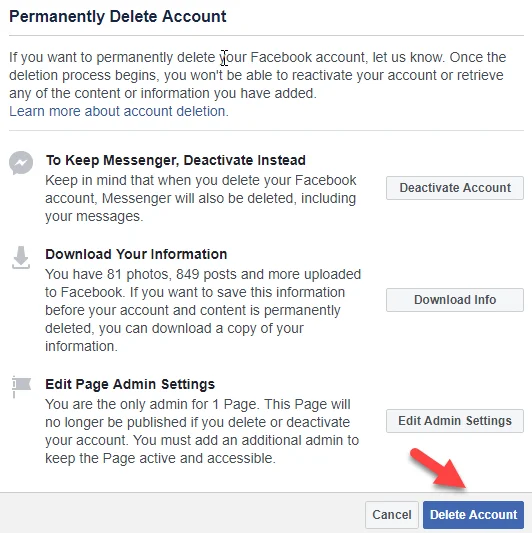
Task: Click the Messenger speech bubble icon
Action: click(21, 163)
